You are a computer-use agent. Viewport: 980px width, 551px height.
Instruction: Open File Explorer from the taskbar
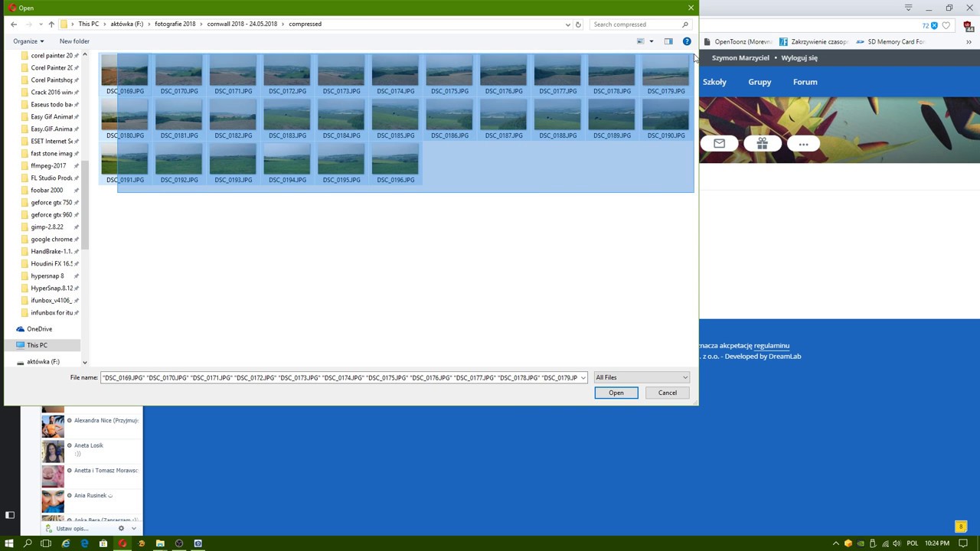click(x=160, y=543)
